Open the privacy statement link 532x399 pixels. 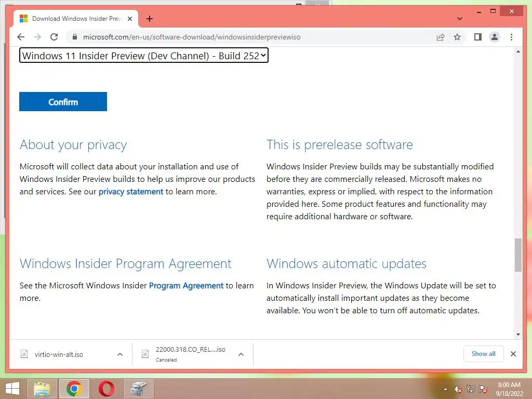click(x=131, y=192)
